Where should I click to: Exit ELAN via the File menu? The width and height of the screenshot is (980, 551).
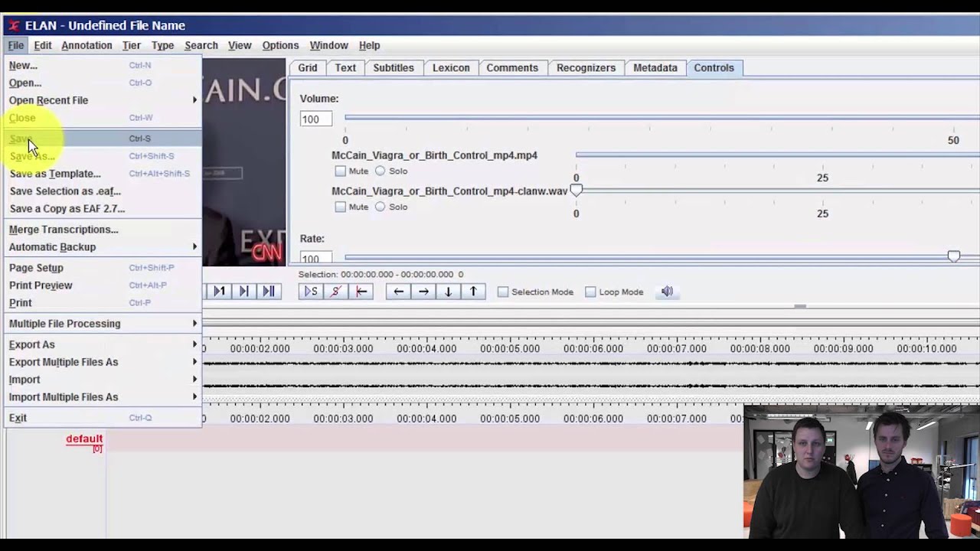coord(103,418)
